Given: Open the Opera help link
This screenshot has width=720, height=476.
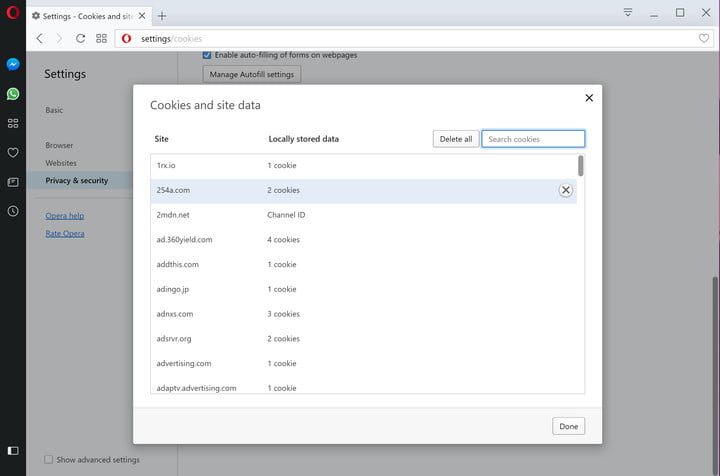Looking at the screenshot, I should point(64,215).
